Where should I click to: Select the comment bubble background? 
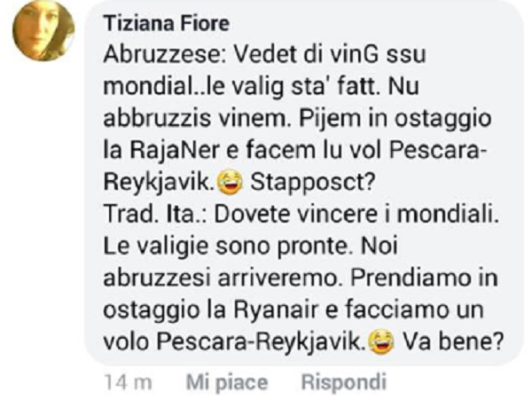point(303,184)
